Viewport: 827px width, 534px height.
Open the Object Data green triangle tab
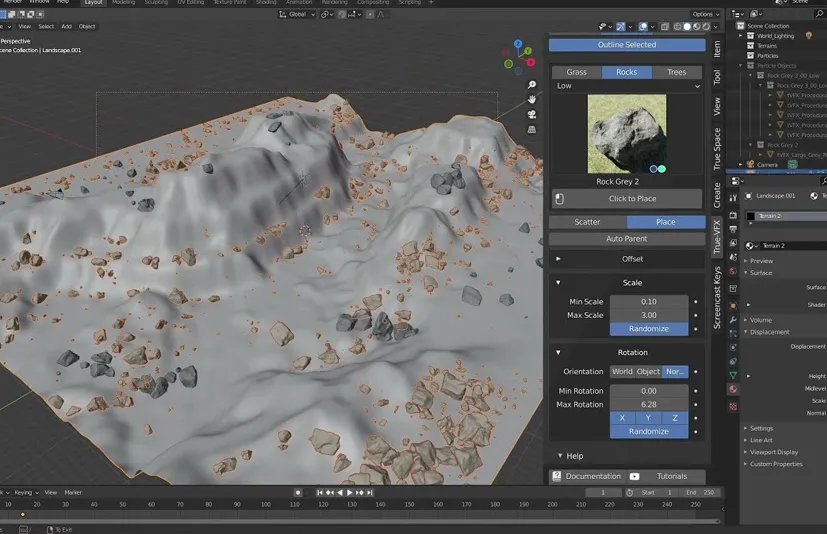point(733,375)
